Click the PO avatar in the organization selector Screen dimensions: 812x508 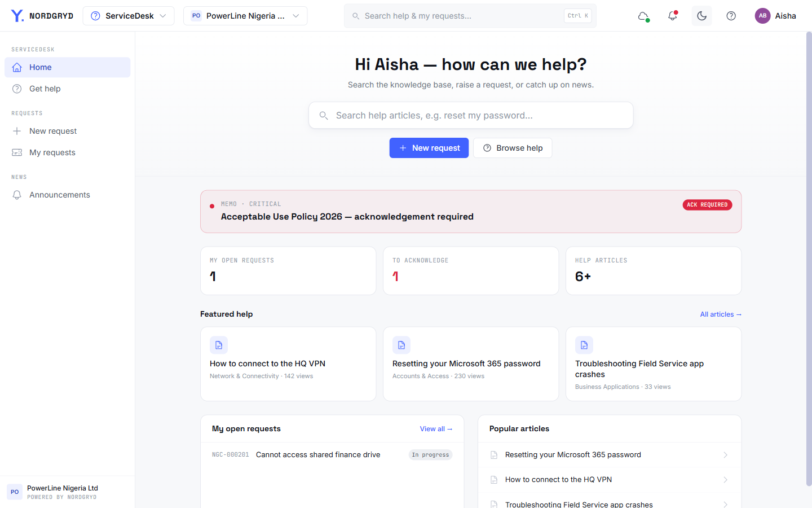(x=196, y=16)
